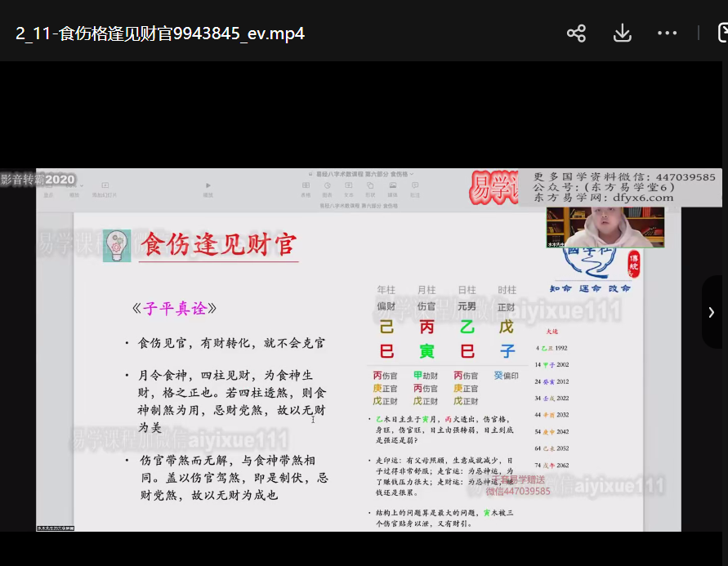Click the share icon in top bar
The image size is (728, 566).
[x=577, y=33]
